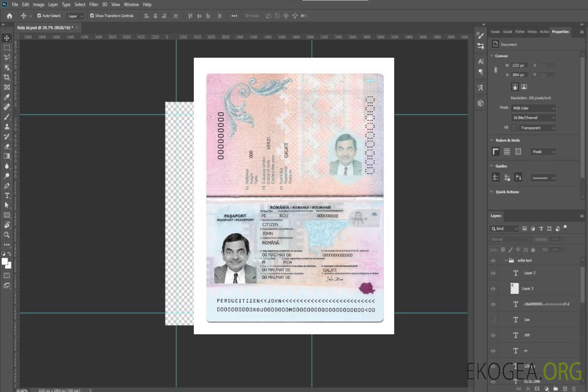The image size is (588, 392).
Task: Hide Layer 2 via its eye icon
Action: pyautogui.click(x=493, y=273)
